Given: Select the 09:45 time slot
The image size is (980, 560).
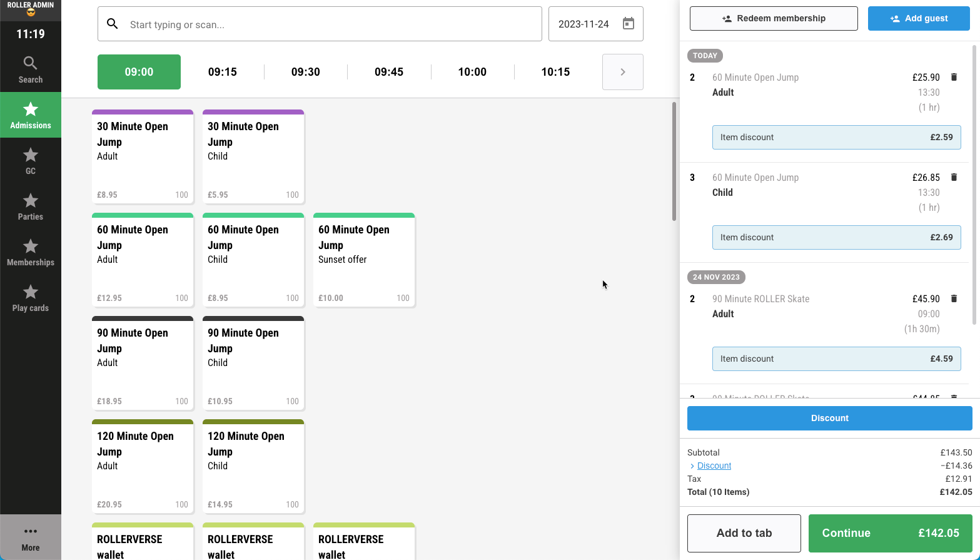Looking at the screenshot, I should point(389,72).
